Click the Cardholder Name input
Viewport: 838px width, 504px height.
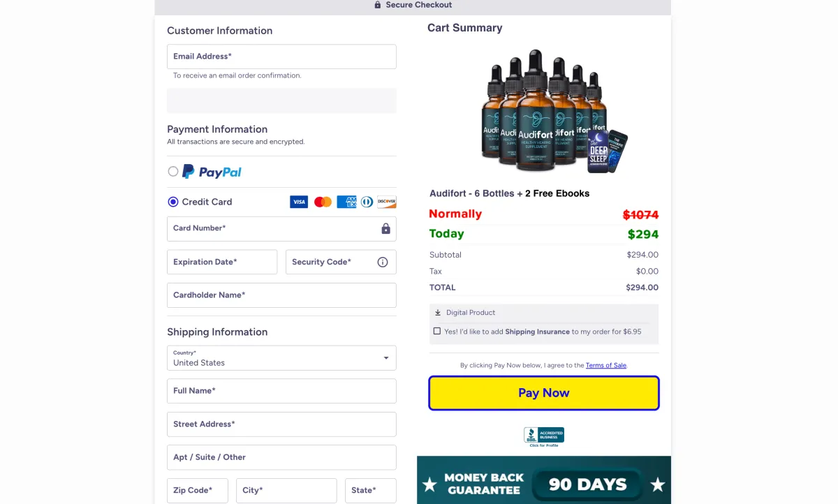pos(281,295)
